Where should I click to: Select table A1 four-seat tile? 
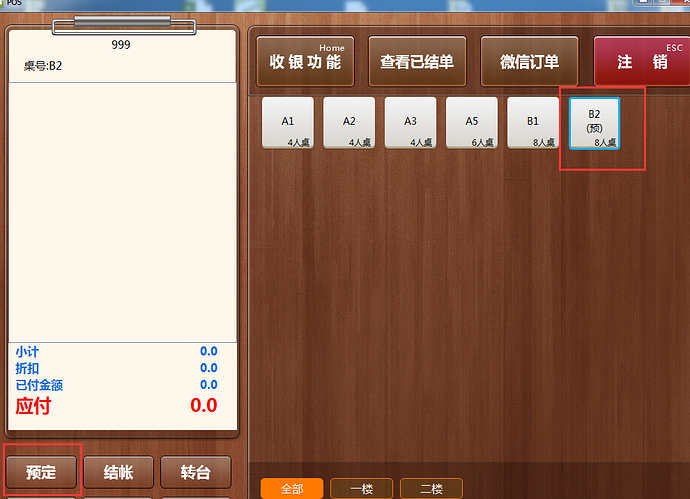(x=288, y=123)
